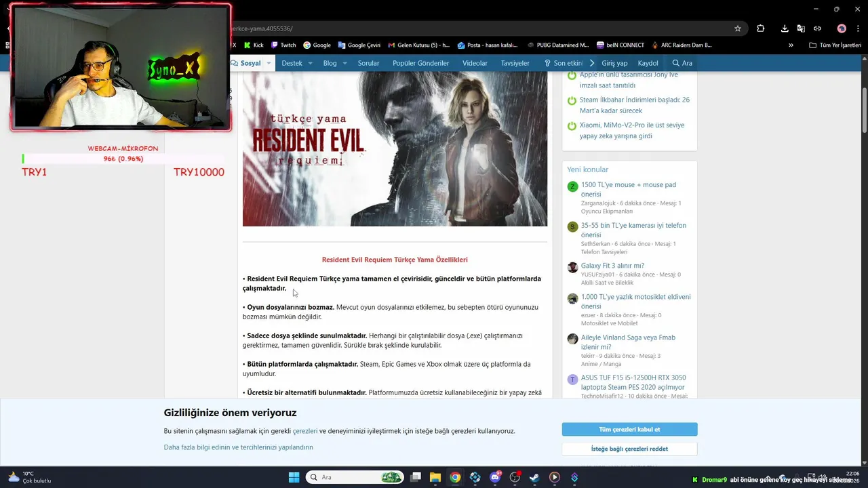Open the ARC Raiders Dam bookmark
868x488 pixels.
point(682,45)
